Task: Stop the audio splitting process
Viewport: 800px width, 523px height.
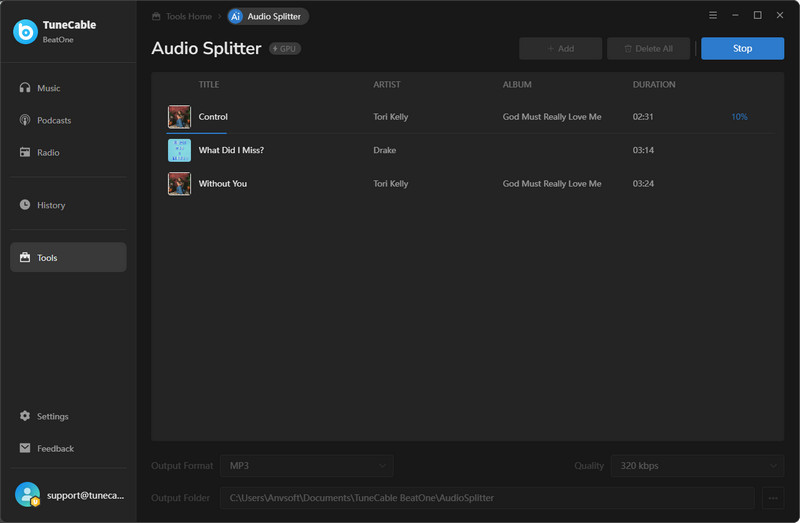Action: pyautogui.click(x=742, y=48)
